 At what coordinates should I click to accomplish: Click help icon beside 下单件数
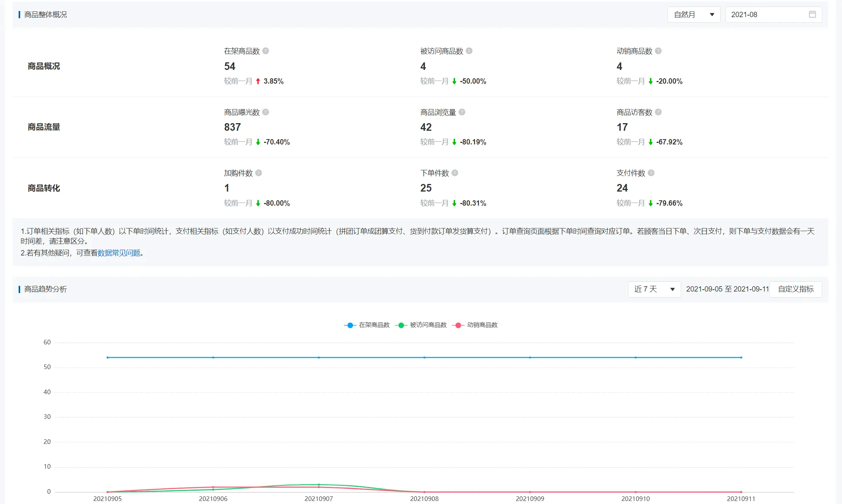click(x=454, y=173)
